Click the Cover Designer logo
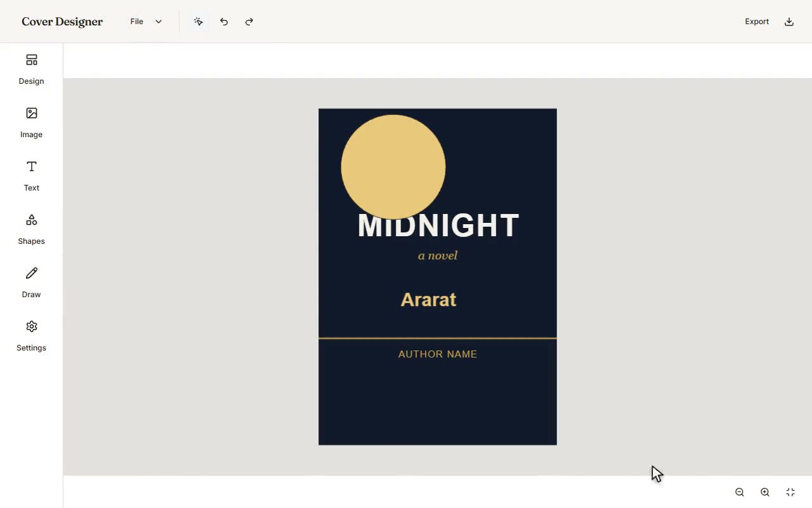Image resolution: width=812 pixels, height=508 pixels. tap(62, 22)
